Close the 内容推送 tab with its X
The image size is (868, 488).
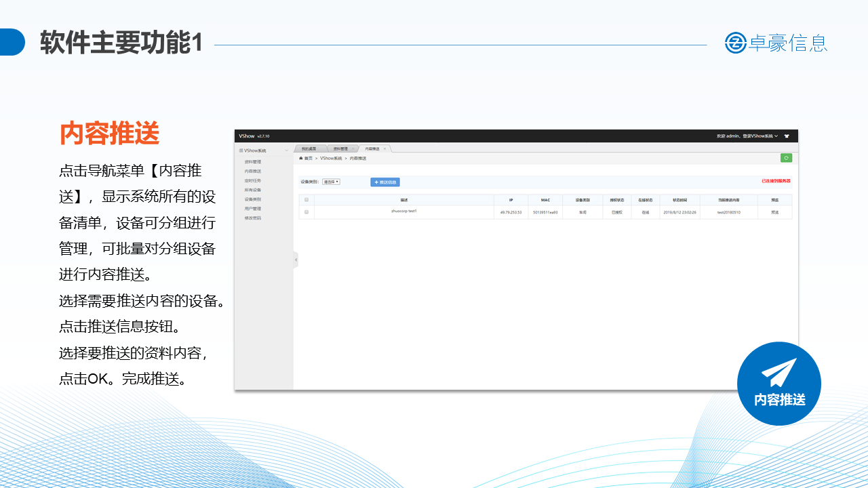pyautogui.click(x=384, y=148)
